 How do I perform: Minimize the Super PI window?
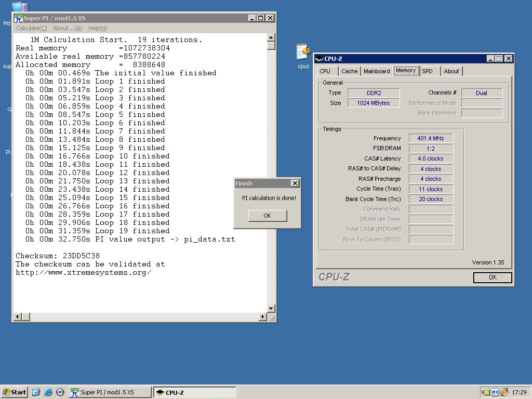pyautogui.click(x=252, y=18)
